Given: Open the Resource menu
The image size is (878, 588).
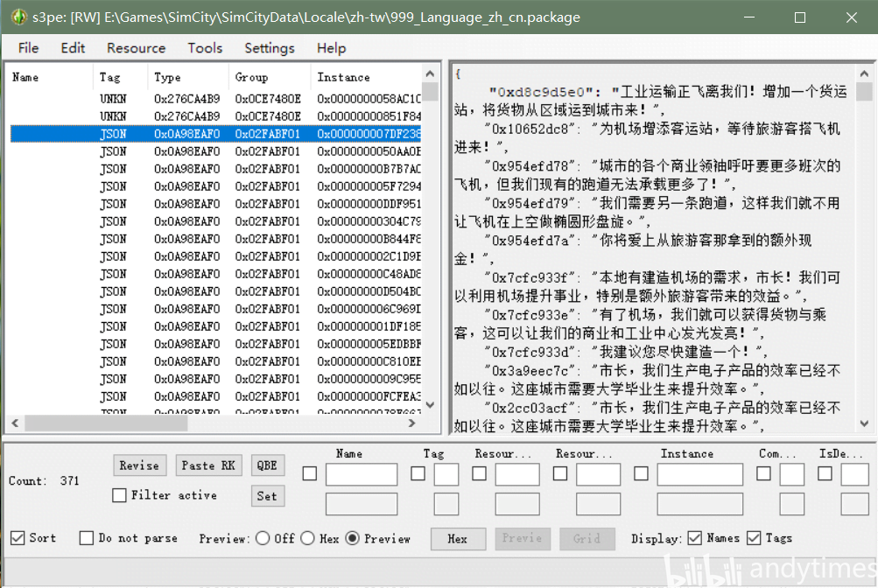Looking at the screenshot, I should (x=136, y=48).
